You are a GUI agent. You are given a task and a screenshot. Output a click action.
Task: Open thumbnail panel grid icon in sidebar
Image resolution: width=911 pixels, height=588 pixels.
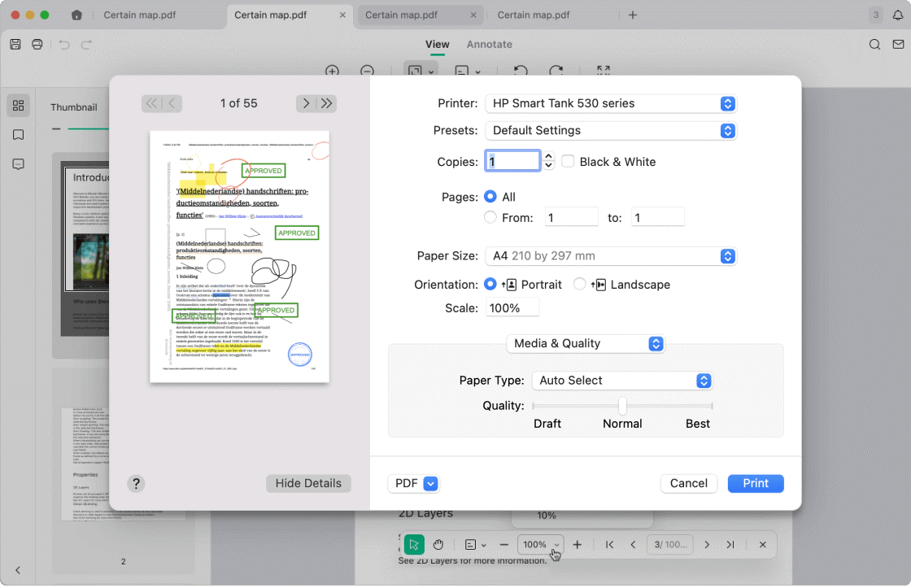(19, 105)
